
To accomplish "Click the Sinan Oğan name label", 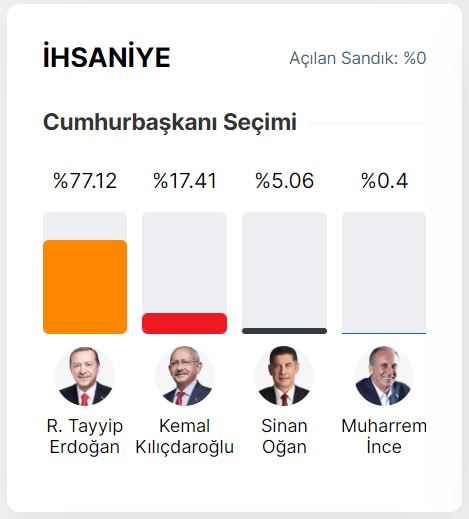I will (x=284, y=436).
